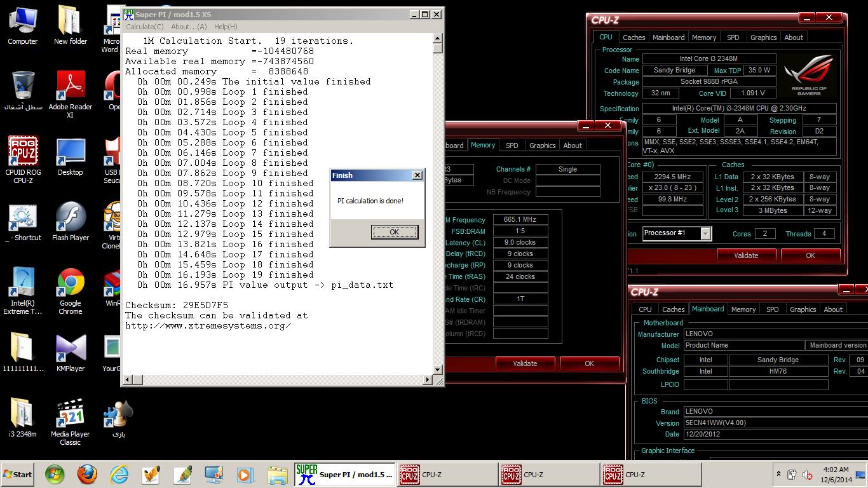Select the Checksum: 29E5D7F5 text line
Image resolution: width=868 pixels, height=488 pixels.
[x=177, y=305]
